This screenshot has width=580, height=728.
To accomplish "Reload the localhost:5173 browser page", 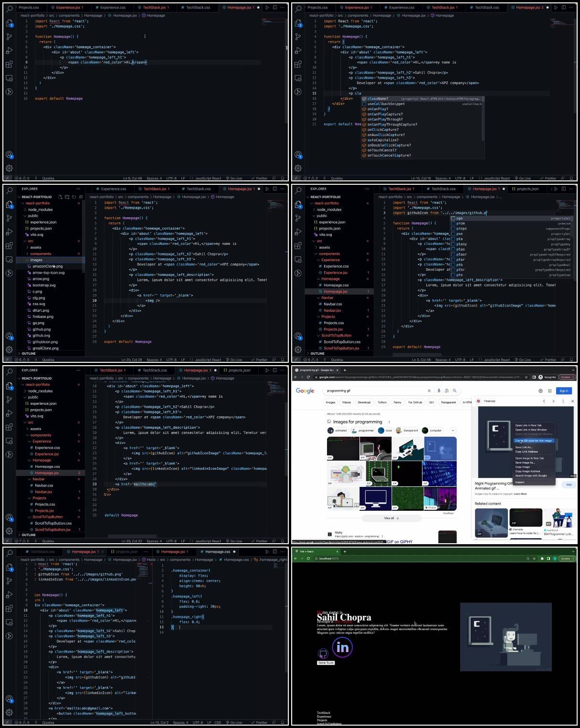I will click(308, 558).
